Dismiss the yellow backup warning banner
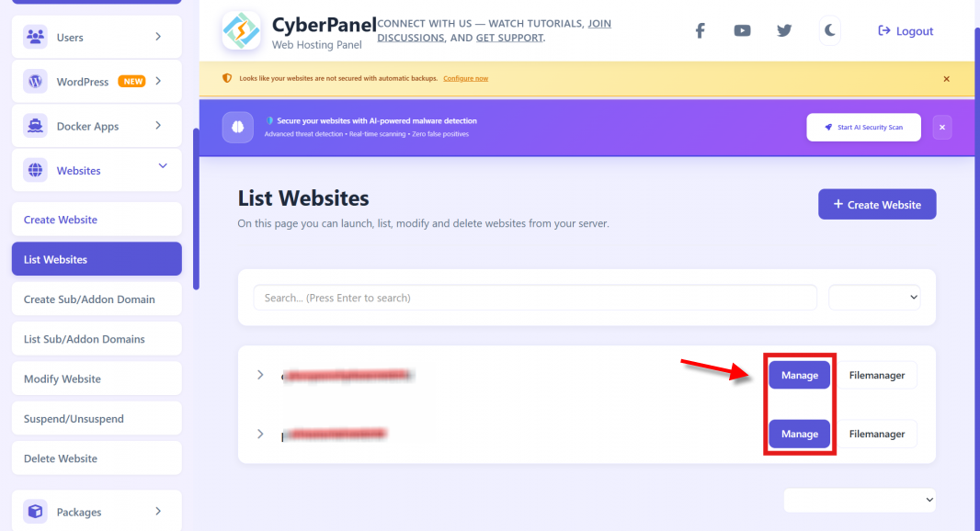The height and width of the screenshot is (531, 980). (x=946, y=79)
